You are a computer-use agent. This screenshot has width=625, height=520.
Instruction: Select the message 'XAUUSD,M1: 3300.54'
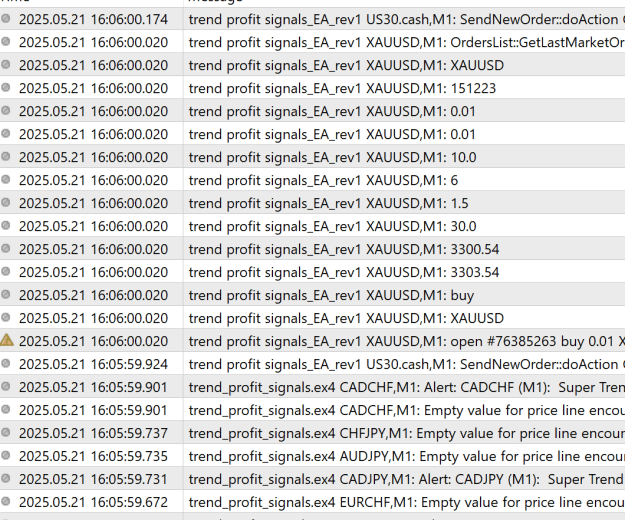point(344,249)
